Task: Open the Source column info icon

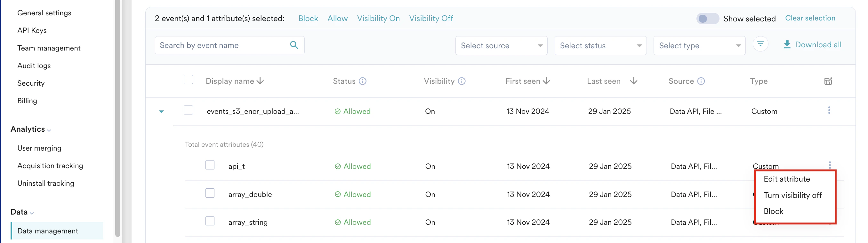Action: [x=701, y=81]
